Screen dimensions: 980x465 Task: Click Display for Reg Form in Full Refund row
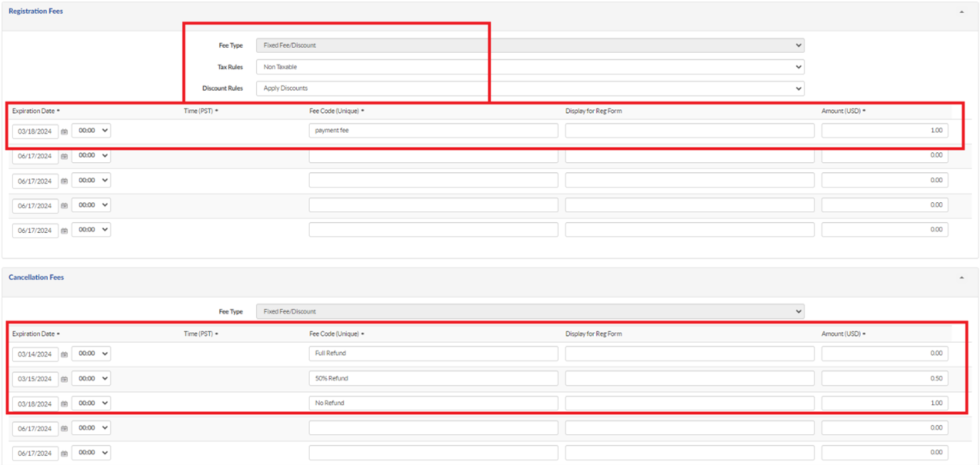pyautogui.click(x=689, y=353)
